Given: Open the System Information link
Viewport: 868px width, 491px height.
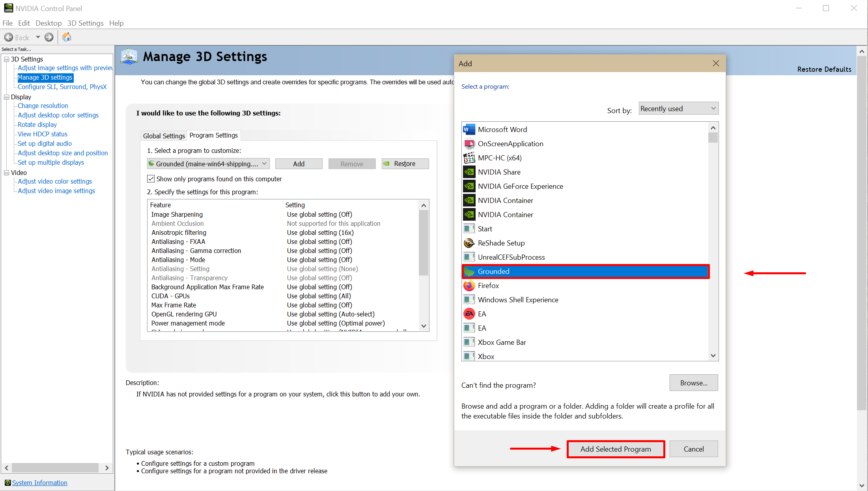Looking at the screenshot, I should tap(39, 483).
